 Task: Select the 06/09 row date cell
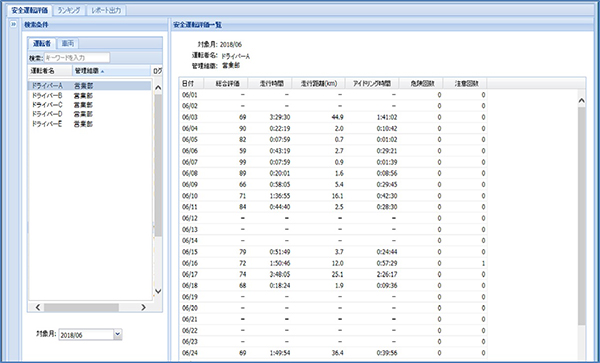click(190, 185)
